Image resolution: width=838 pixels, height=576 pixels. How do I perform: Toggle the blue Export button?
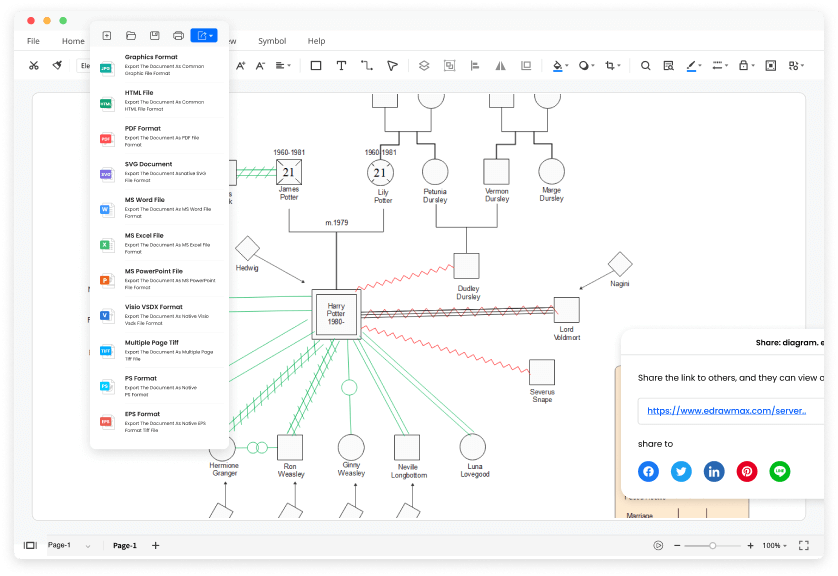click(x=204, y=36)
